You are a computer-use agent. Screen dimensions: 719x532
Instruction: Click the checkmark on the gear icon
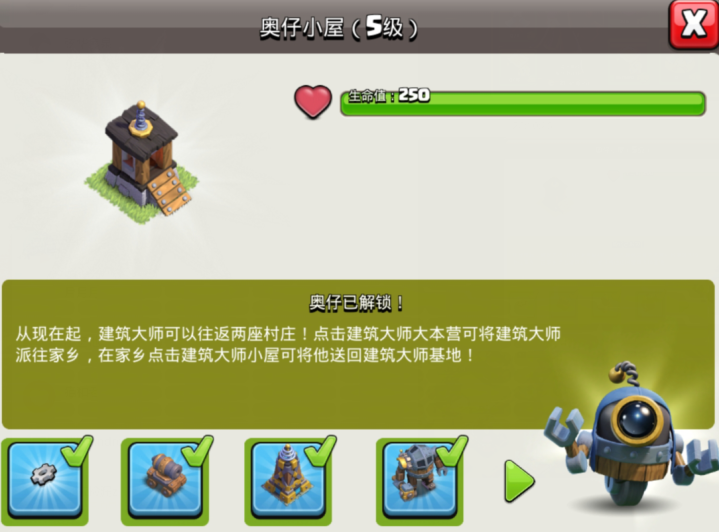click(77, 450)
